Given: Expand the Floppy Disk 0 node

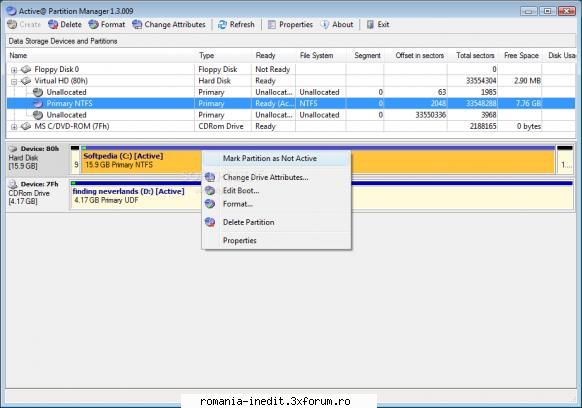Looking at the screenshot, I should 14,70.
